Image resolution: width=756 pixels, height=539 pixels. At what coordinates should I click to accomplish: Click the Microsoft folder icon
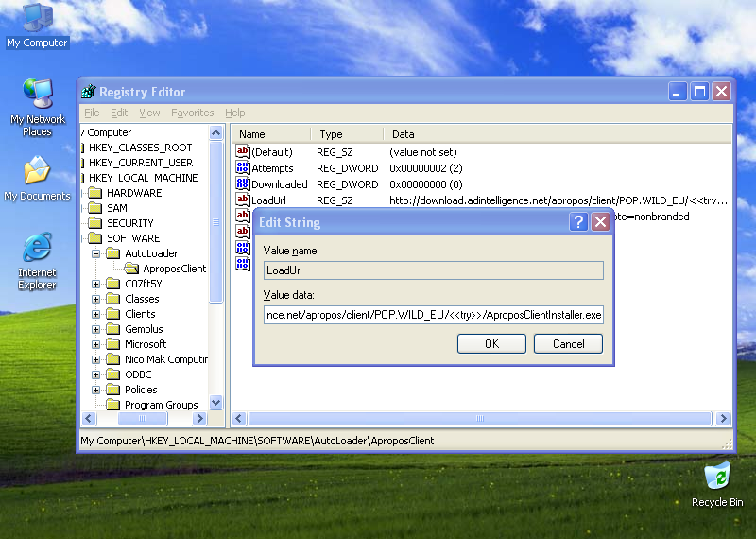click(x=112, y=344)
